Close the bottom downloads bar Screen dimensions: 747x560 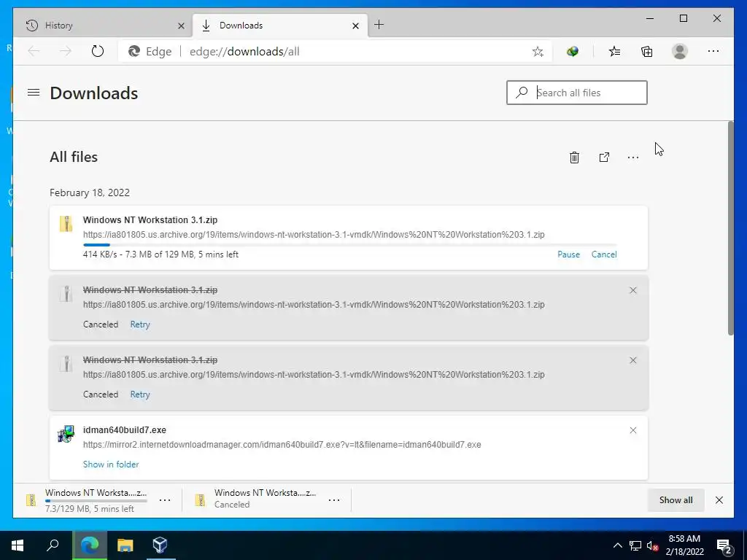(719, 500)
